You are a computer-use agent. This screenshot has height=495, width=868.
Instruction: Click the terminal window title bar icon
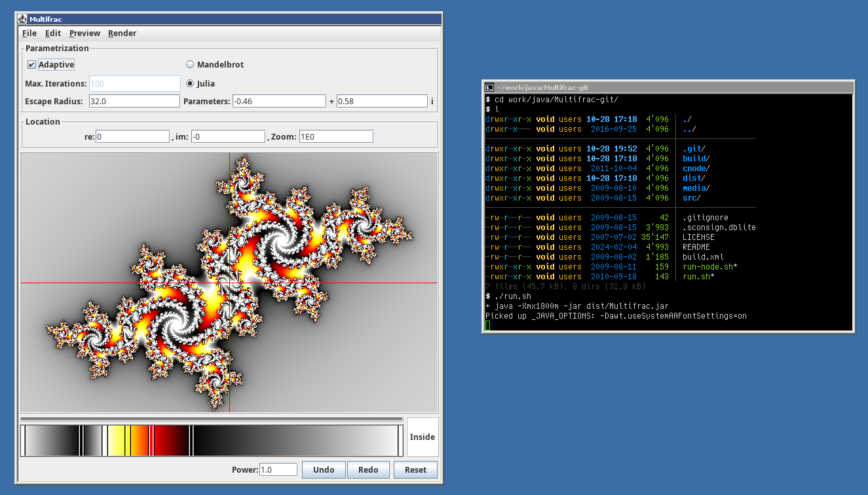pyautogui.click(x=489, y=87)
